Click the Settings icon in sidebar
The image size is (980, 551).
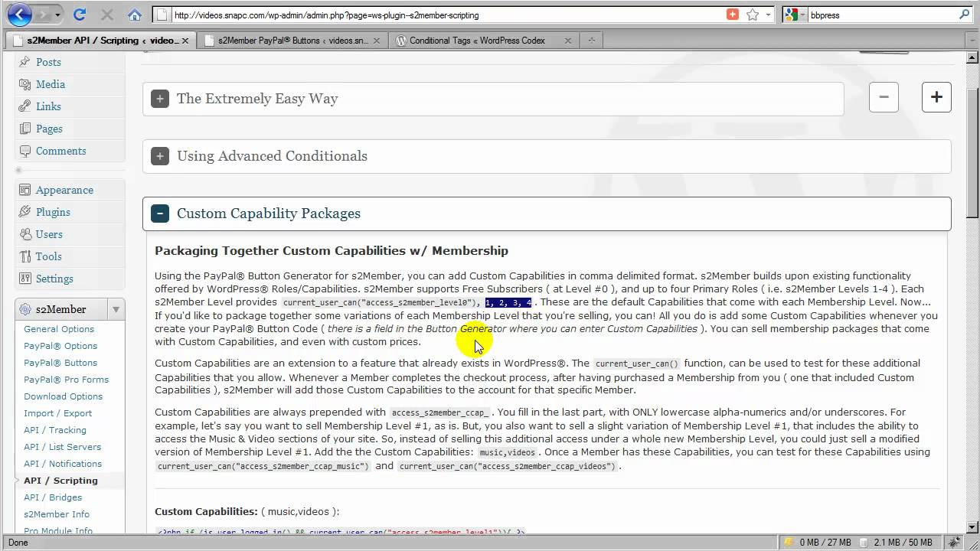[x=25, y=279]
